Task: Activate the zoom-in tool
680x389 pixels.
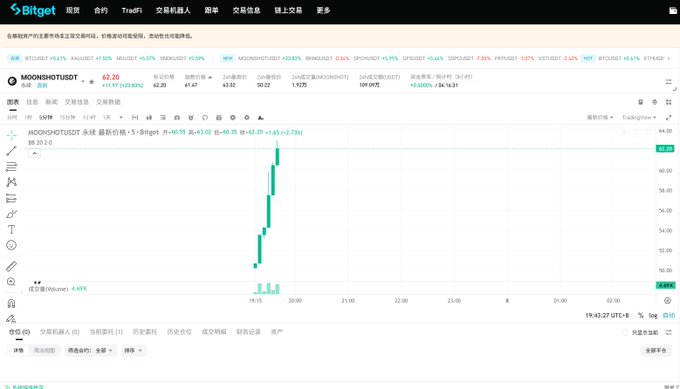Action: (x=11, y=282)
